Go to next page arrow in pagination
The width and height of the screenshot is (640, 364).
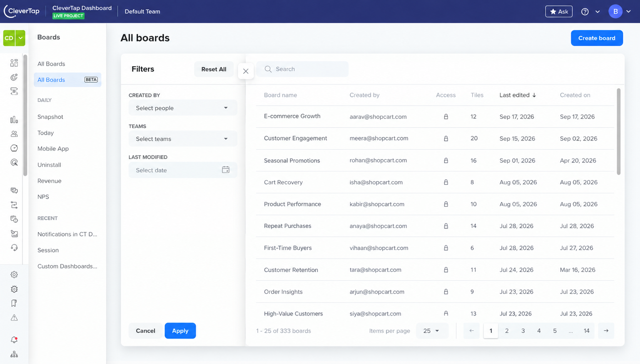pos(606,331)
